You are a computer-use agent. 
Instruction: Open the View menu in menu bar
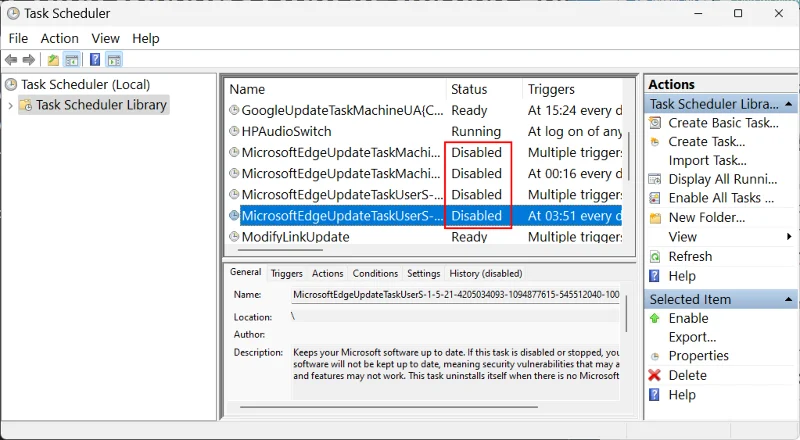pos(106,39)
